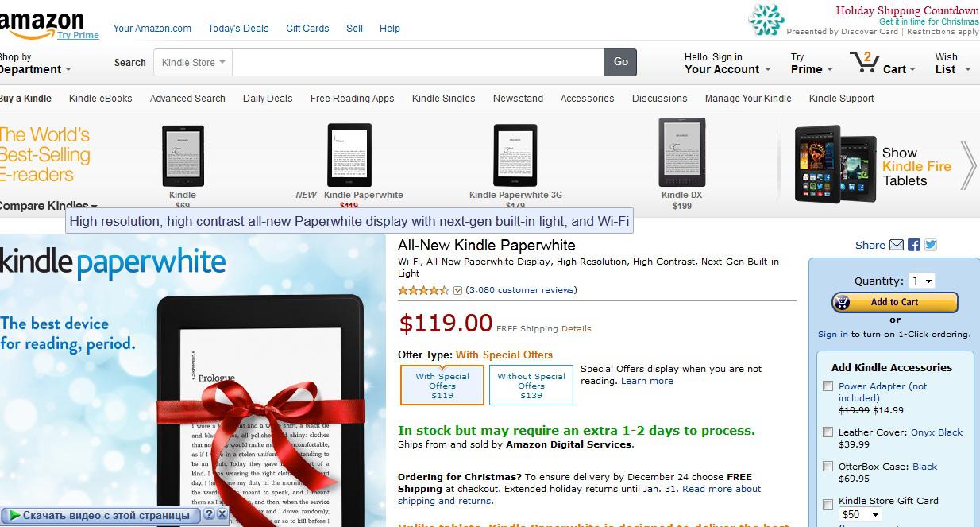
Task: Click next arrow to show Kindle Fire tablets
Action: 968,165
